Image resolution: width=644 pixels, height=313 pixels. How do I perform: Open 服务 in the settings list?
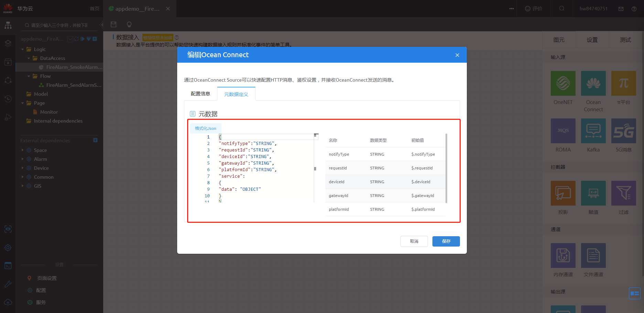[41, 302]
